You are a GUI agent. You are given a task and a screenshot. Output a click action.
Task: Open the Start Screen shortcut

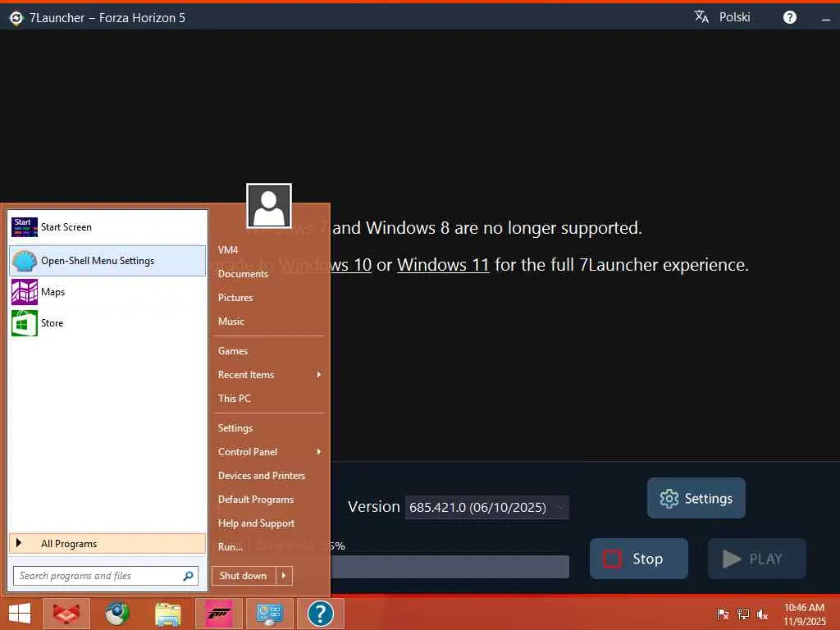[x=107, y=227]
